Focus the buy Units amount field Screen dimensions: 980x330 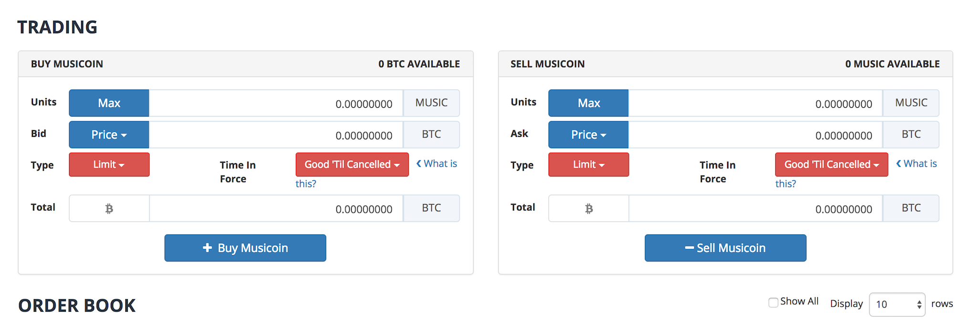tap(276, 103)
